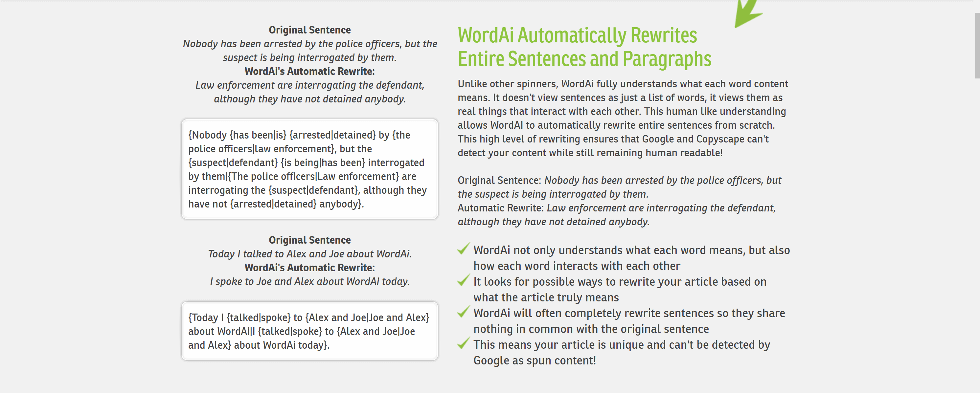
Task: Click checkmark beside 'It looks for possible ways'
Action: [x=464, y=280]
